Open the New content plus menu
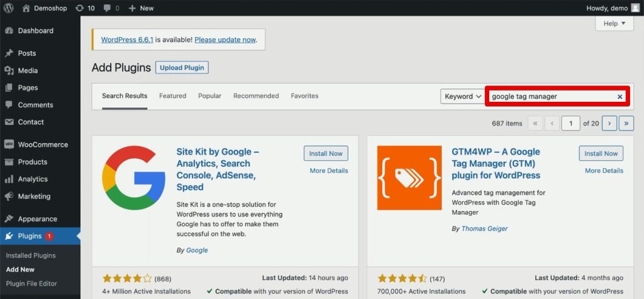644x299 pixels. point(132,8)
